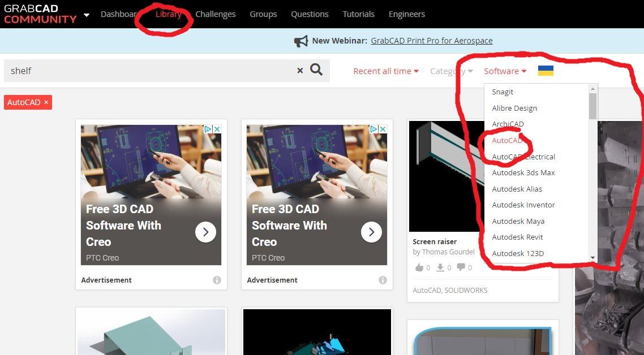The image size is (644, 355).
Task: Click the first ad's AdChoices triangle icon
Action: pos(208,129)
